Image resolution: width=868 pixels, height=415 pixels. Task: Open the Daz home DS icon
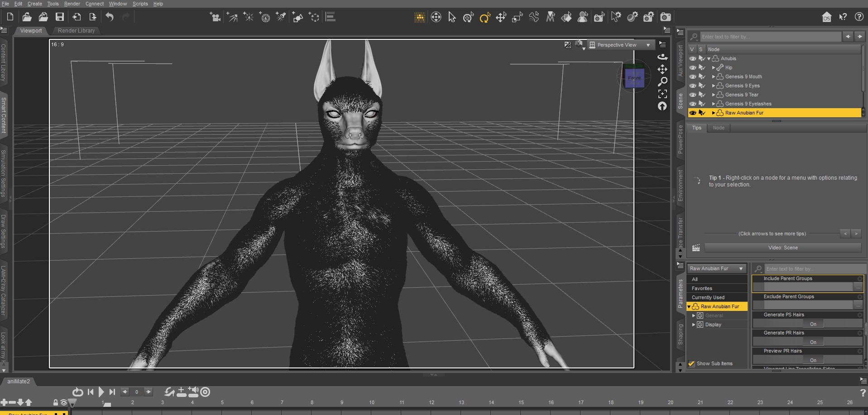point(827,17)
